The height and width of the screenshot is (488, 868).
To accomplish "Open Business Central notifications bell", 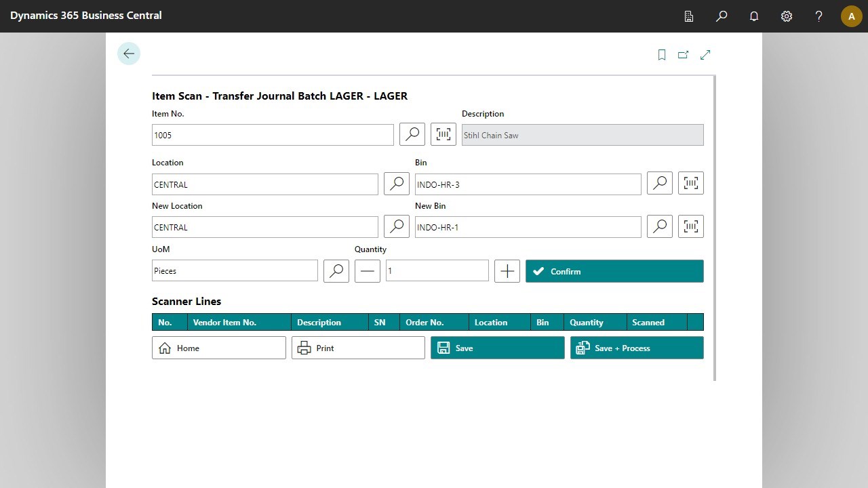I will point(753,16).
